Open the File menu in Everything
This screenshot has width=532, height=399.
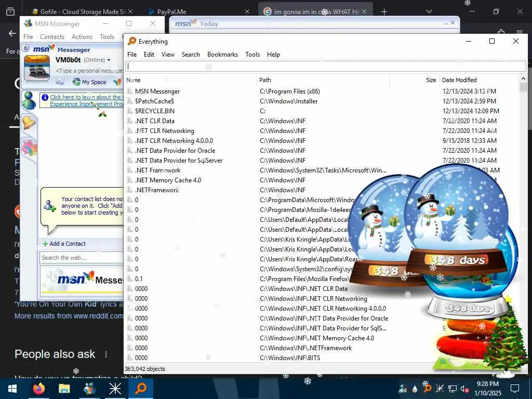coord(132,54)
